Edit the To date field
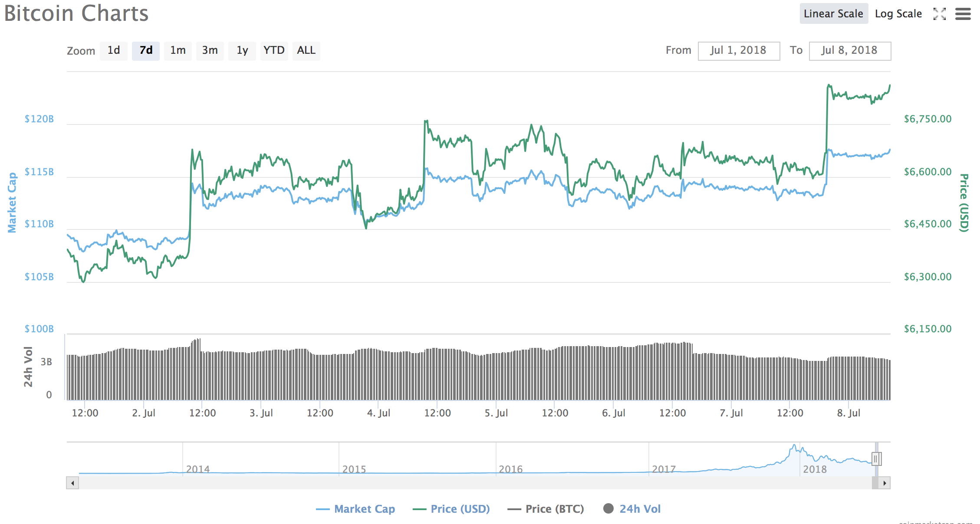The width and height of the screenshot is (980, 524). point(850,51)
